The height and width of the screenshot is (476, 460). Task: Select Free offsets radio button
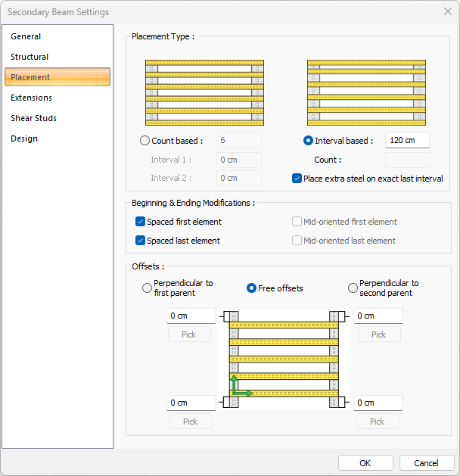click(253, 288)
